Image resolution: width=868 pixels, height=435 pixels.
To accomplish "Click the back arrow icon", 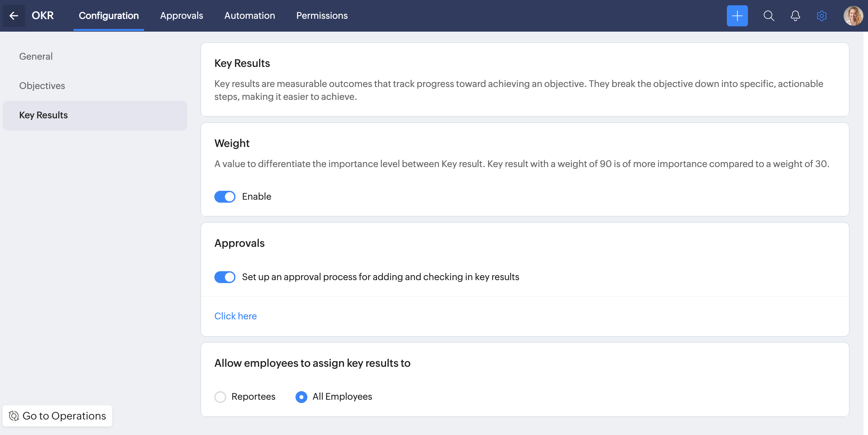I will coord(14,15).
